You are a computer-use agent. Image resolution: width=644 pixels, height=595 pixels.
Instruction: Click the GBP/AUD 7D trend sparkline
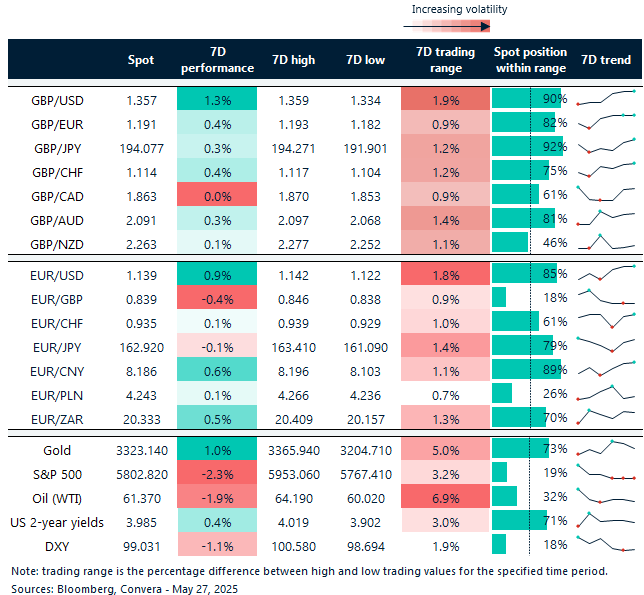[x=606, y=218]
